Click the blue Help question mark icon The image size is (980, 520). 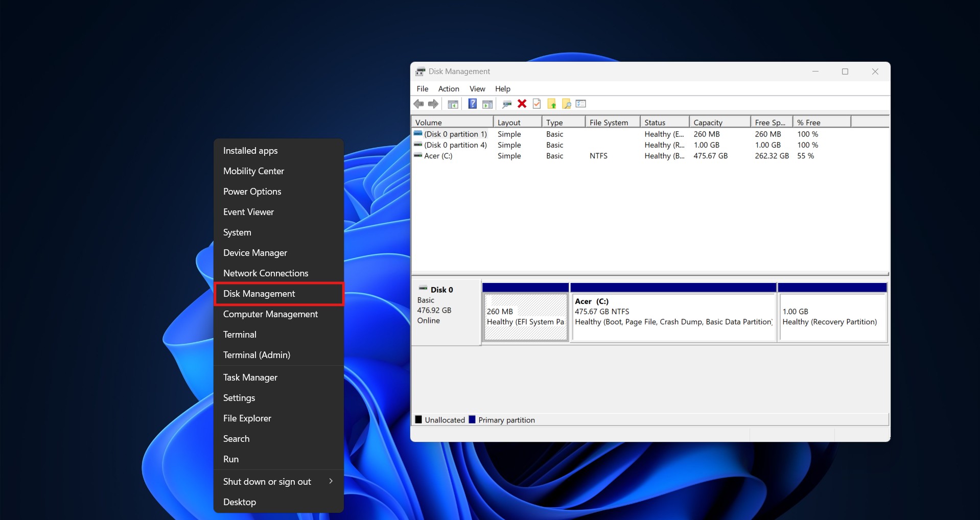click(x=473, y=104)
